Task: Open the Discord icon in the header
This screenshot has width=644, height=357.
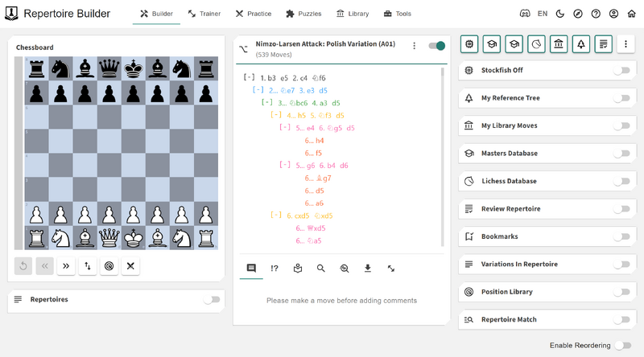Action: coord(526,14)
